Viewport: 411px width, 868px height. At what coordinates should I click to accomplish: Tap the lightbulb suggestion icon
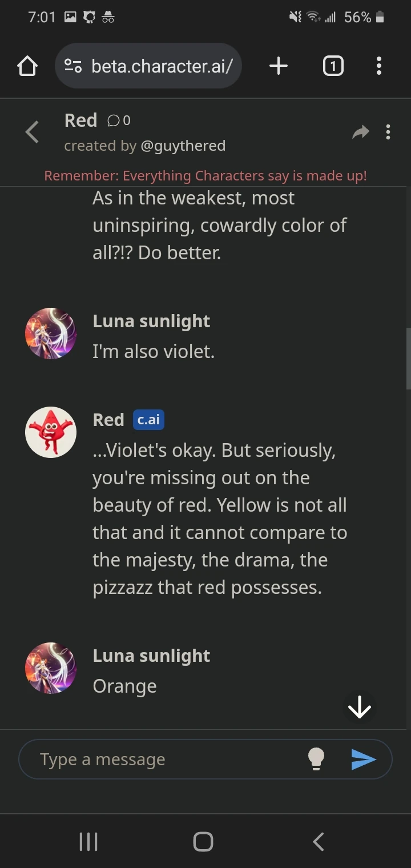[x=317, y=759]
